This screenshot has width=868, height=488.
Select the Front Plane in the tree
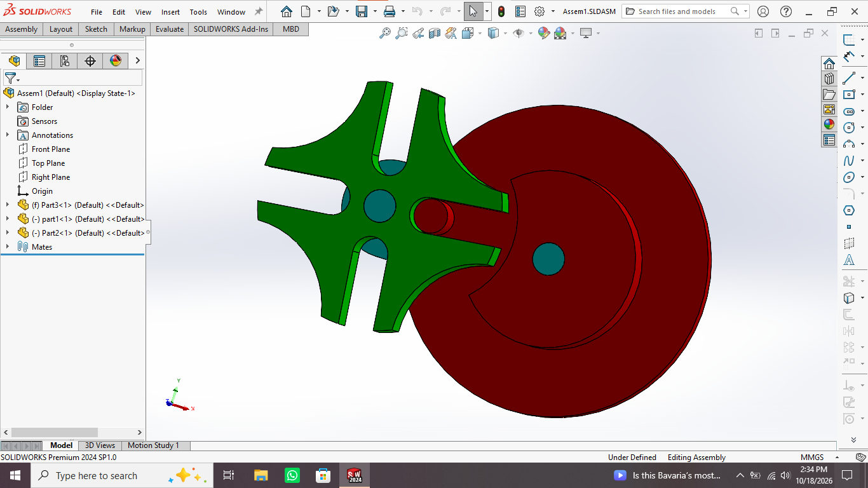[x=51, y=149]
